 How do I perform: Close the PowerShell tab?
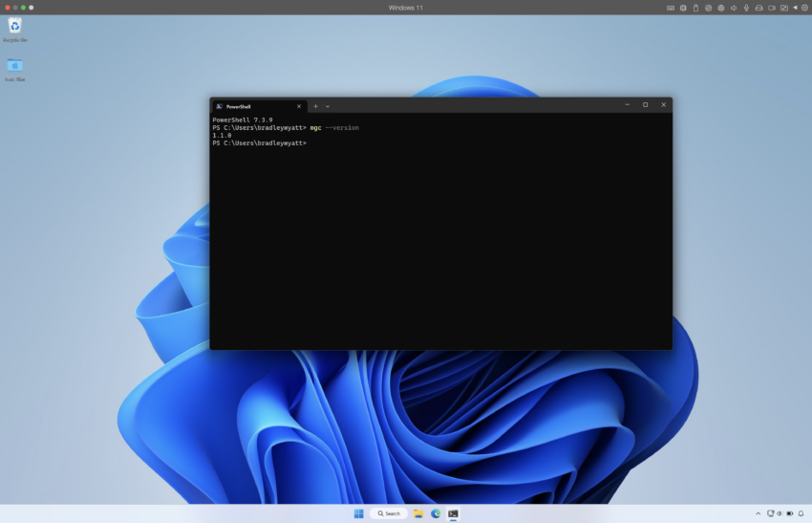299,106
